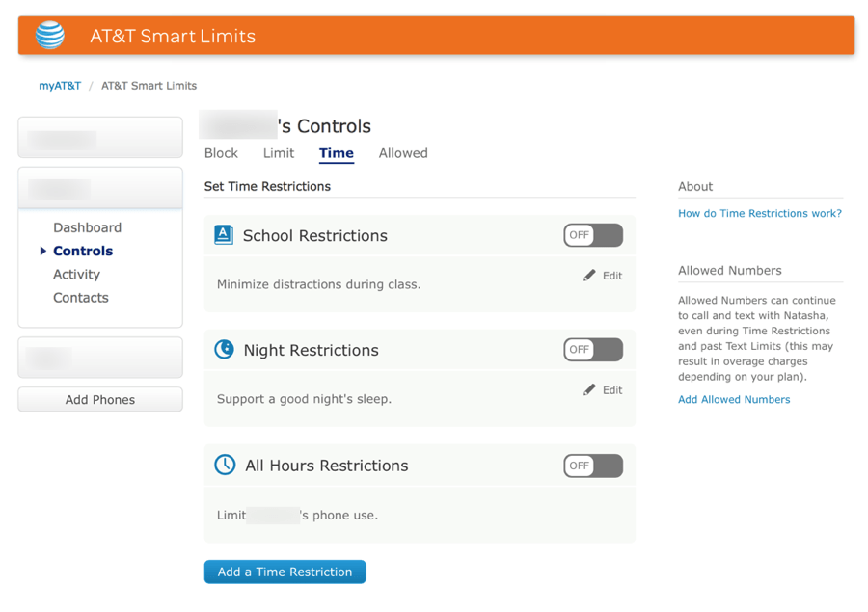Edit the Night Restrictions settings
The image size is (868, 612).
(603, 390)
